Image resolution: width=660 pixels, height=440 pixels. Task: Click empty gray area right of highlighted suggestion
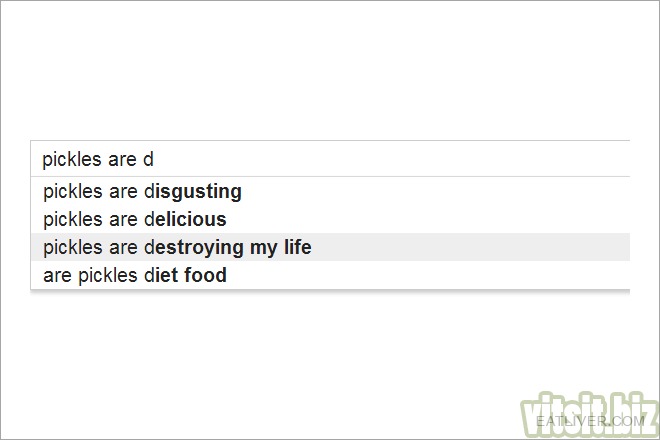471,247
